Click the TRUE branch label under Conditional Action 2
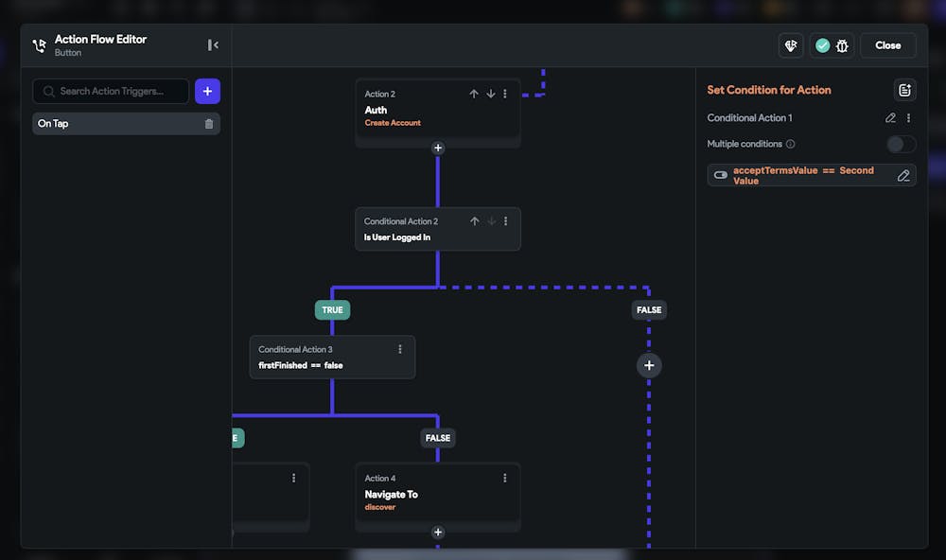Viewport: 946px width, 560px height. pyautogui.click(x=332, y=310)
